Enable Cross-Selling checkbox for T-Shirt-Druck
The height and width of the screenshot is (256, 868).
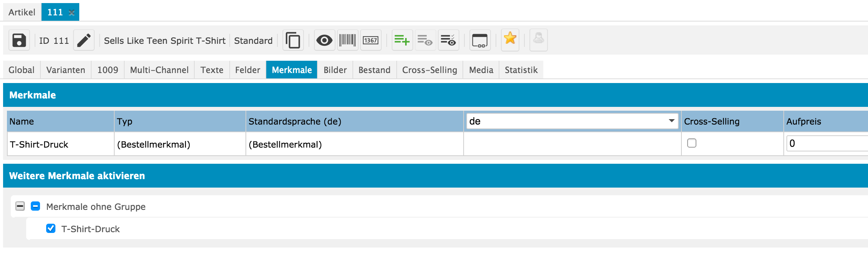click(691, 143)
